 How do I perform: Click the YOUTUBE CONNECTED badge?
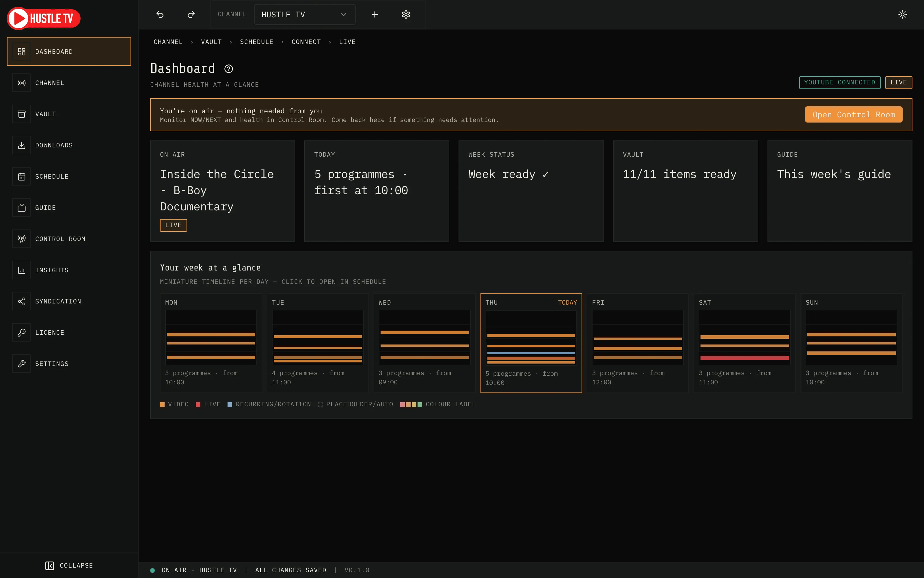pos(840,83)
